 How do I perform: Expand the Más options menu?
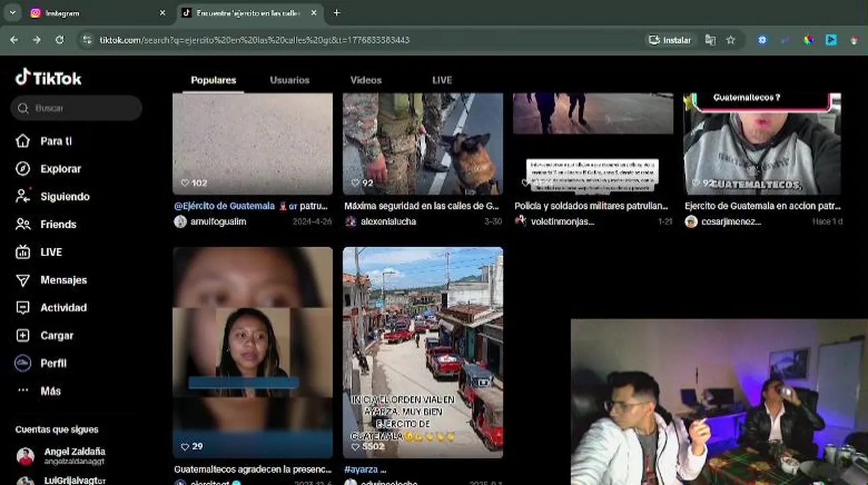click(38, 391)
